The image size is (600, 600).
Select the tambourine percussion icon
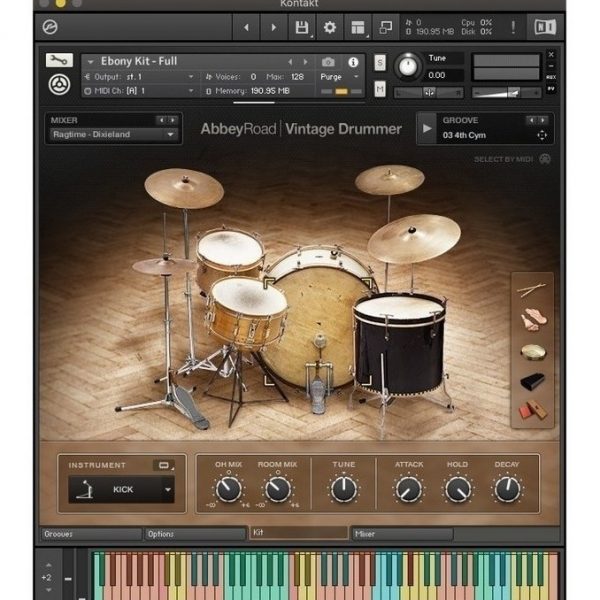(x=533, y=352)
